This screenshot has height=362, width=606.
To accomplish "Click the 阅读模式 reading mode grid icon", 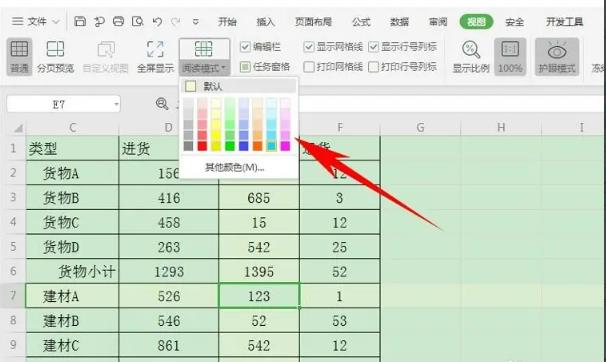I will pyautogui.click(x=204, y=49).
